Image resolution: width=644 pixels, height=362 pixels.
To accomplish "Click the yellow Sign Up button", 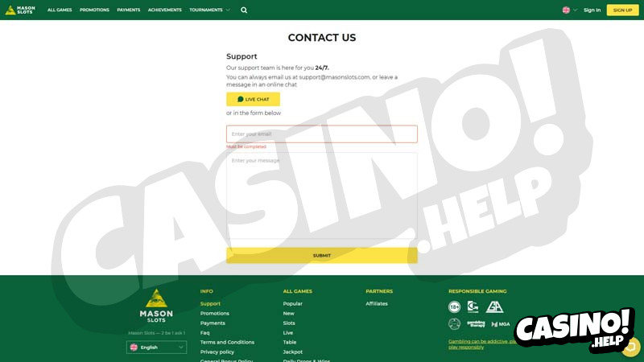I will [622, 10].
